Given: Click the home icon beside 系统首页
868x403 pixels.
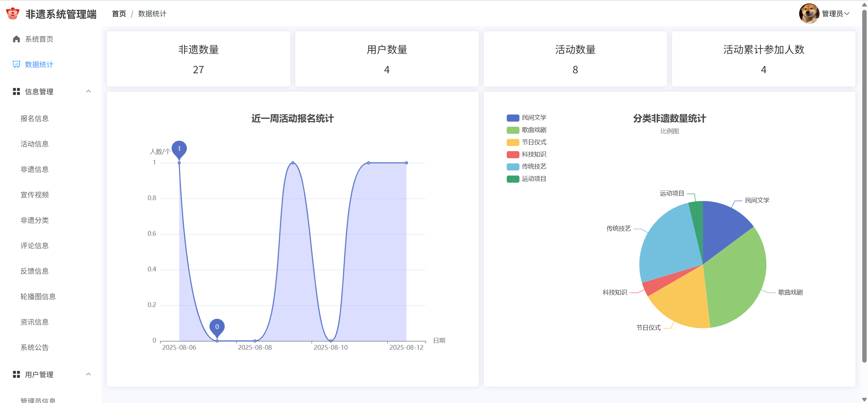Looking at the screenshot, I should (x=16, y=39).
